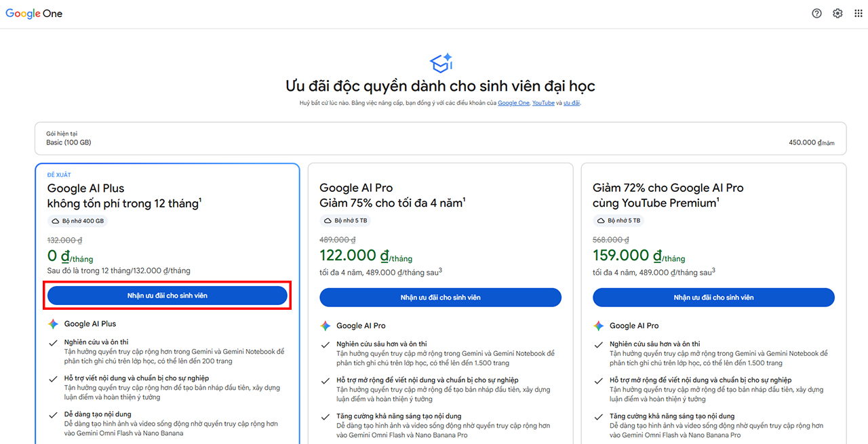Click checkmark beside 'Hỗ trợ viết nội dung và chuẩn bị'
The image size is (868, 444).
coord(53,379)
